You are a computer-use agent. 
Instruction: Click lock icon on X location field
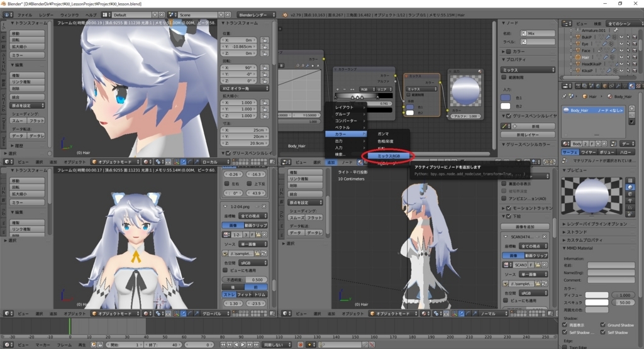click(264, 40)
